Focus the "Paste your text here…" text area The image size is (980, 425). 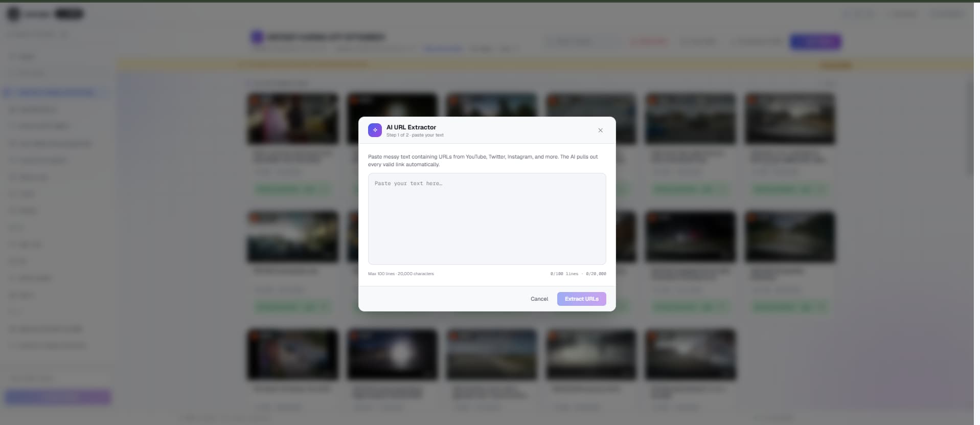click(487, 219)
